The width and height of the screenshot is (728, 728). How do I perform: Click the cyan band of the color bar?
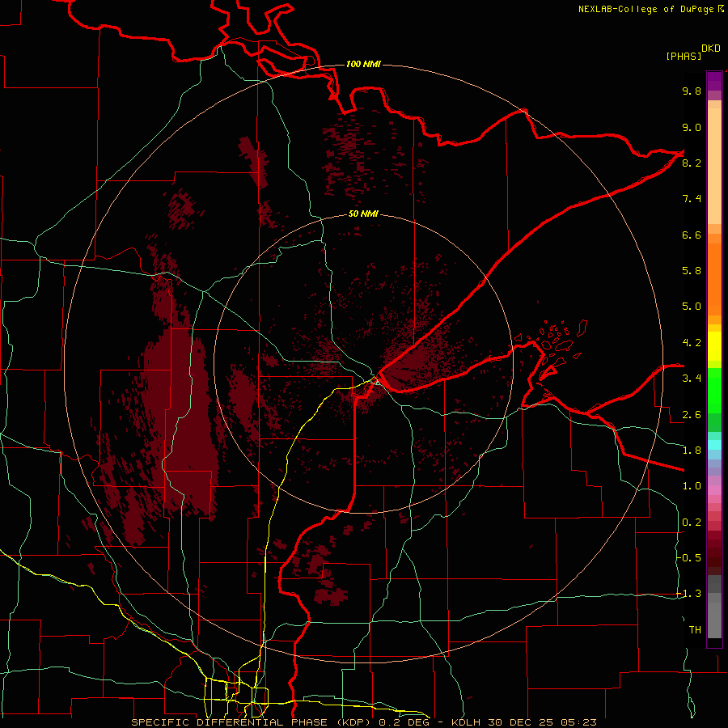tap(714, 444)
